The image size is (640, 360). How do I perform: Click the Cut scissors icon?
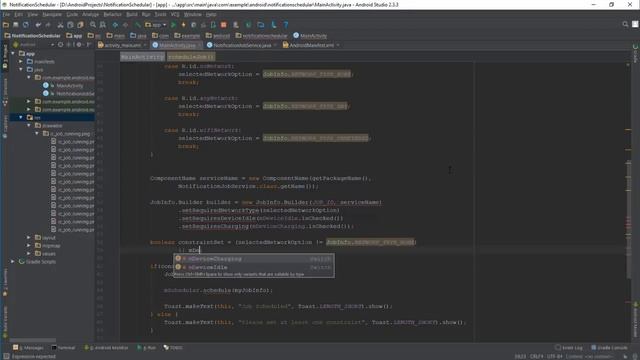point(60,25)
